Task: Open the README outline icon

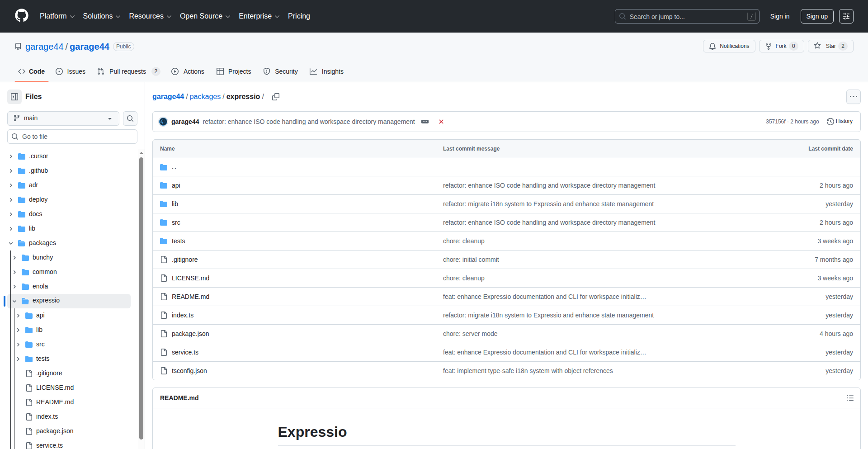Action: (x=850, y=398)
